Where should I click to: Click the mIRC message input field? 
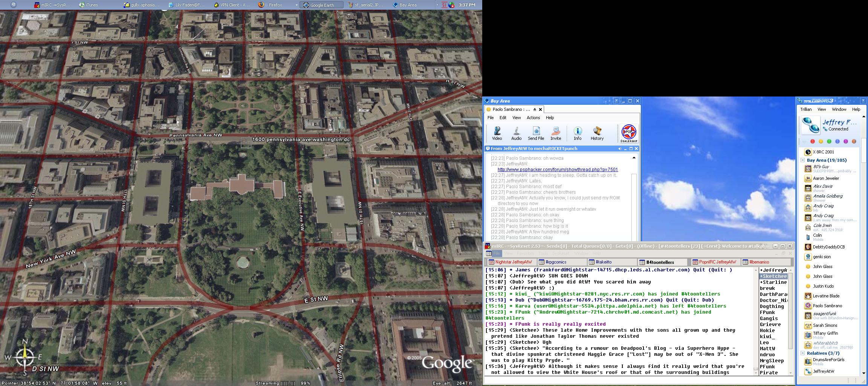[x=639, y=380]
